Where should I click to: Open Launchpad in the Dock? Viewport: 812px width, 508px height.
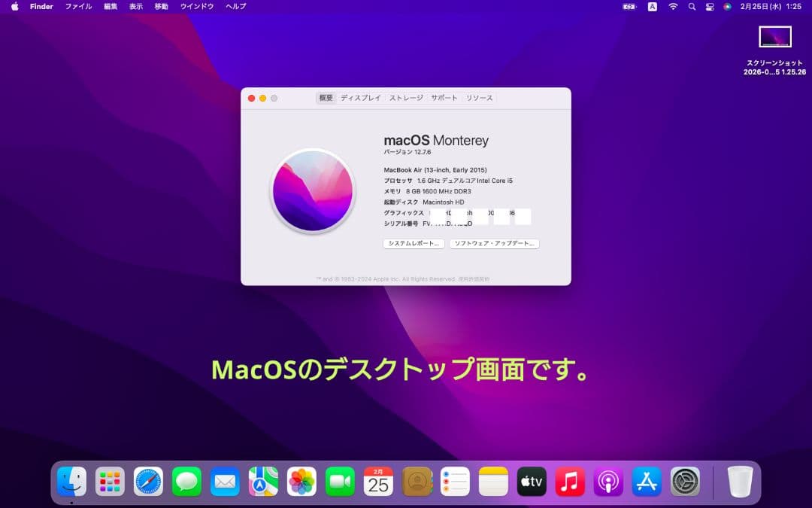coord(110,481)
